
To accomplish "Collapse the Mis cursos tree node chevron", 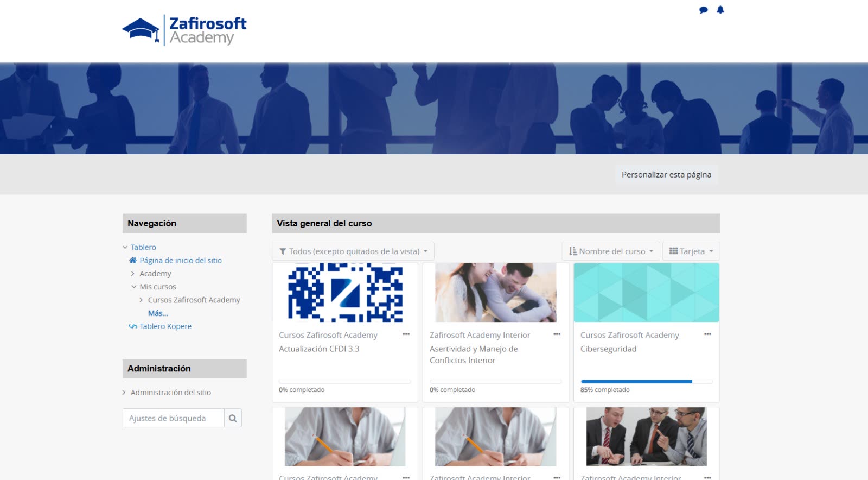I will 133,287.
